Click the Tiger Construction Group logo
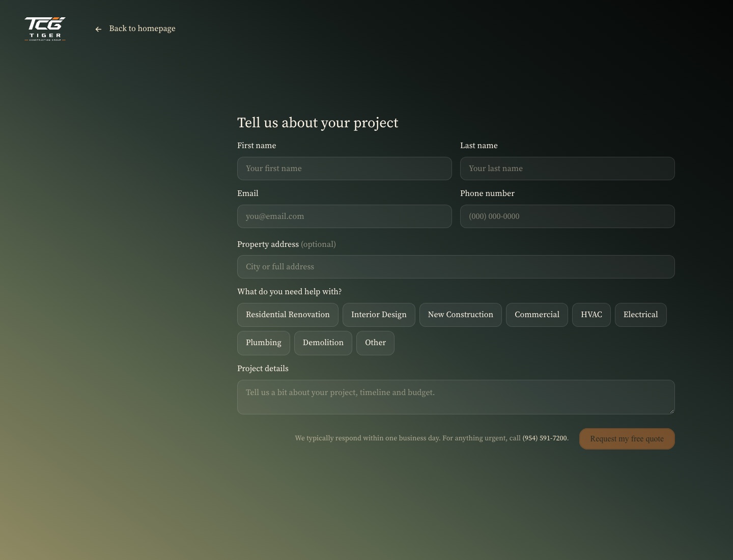Screen dimensions: 733x560 pyautogui.click(x=45, y=29)
